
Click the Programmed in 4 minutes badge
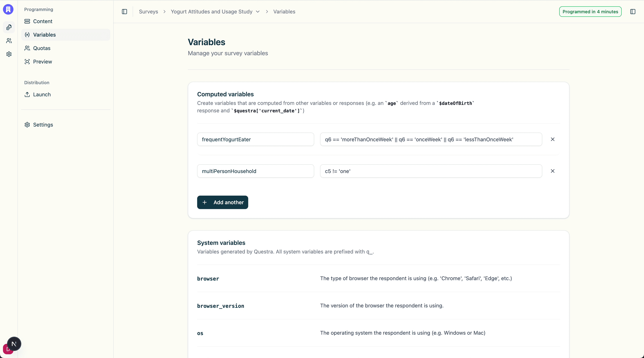coord(590,12)
